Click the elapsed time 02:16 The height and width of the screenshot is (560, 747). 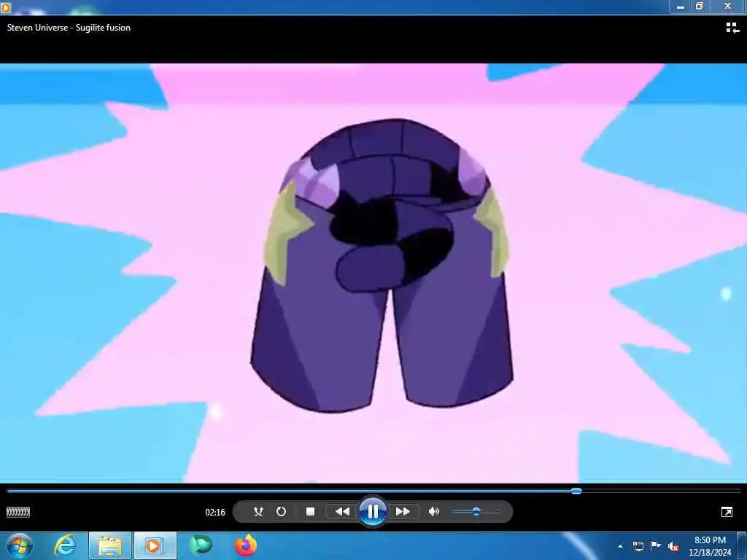point(215,513)
